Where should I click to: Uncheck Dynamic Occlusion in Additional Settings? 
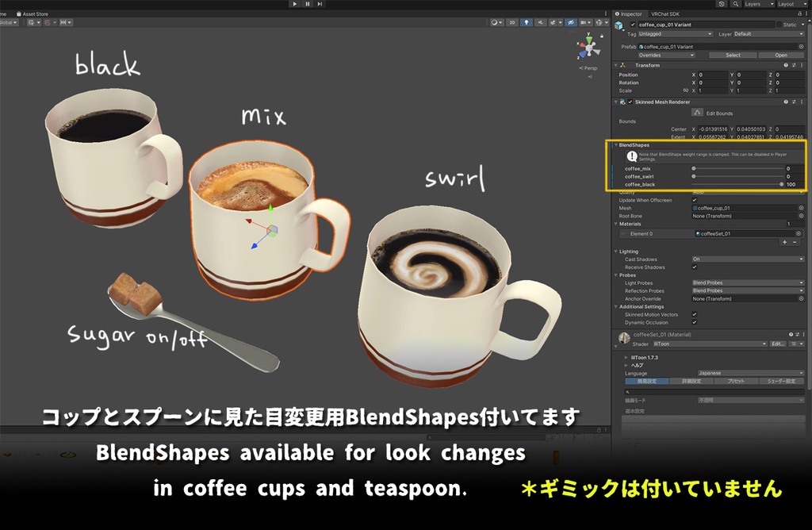tap(694, 322)
